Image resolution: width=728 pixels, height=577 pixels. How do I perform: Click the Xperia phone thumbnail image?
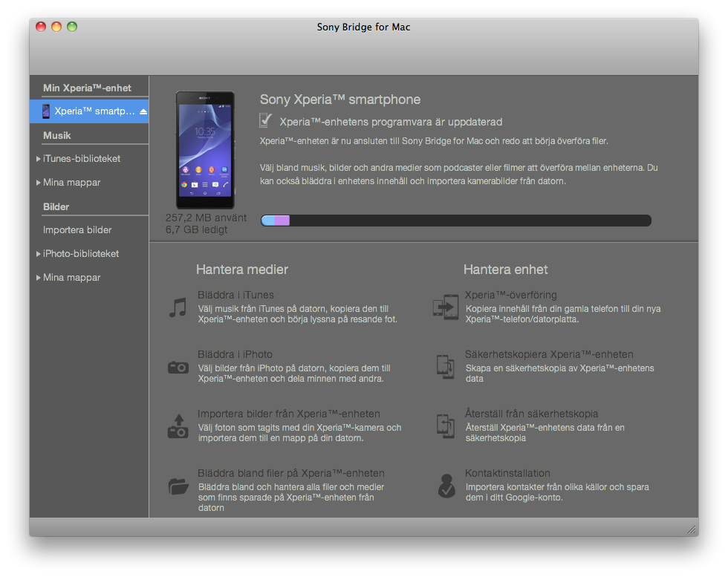coord(205,150)
